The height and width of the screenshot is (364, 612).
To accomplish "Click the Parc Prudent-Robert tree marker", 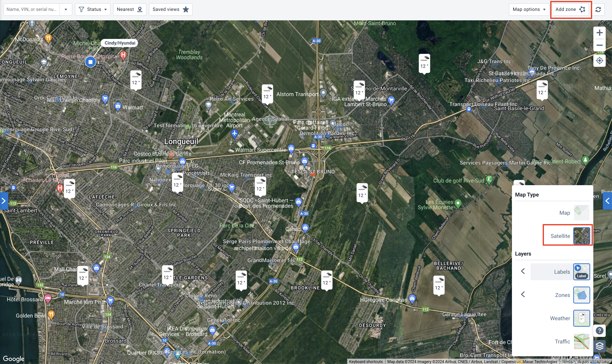I will point(586,160).
